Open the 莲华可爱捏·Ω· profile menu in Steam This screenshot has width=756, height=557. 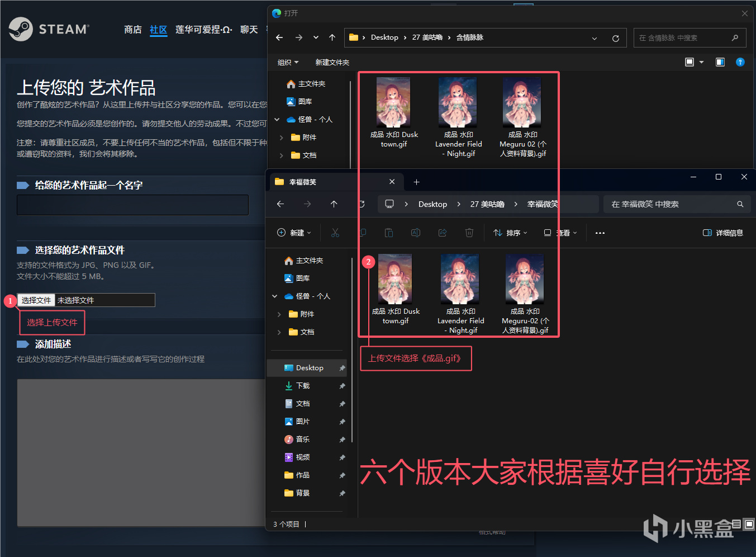203,30
